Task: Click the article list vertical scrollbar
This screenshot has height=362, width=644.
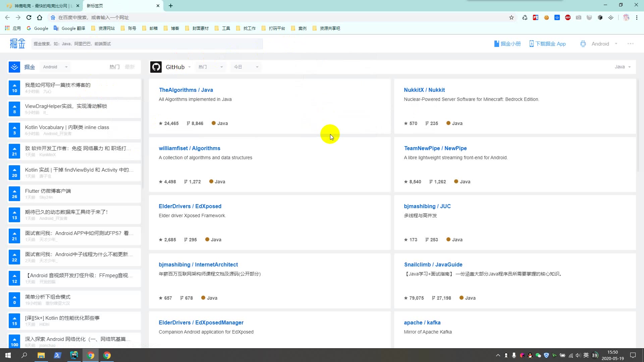Action: point(143,134)
